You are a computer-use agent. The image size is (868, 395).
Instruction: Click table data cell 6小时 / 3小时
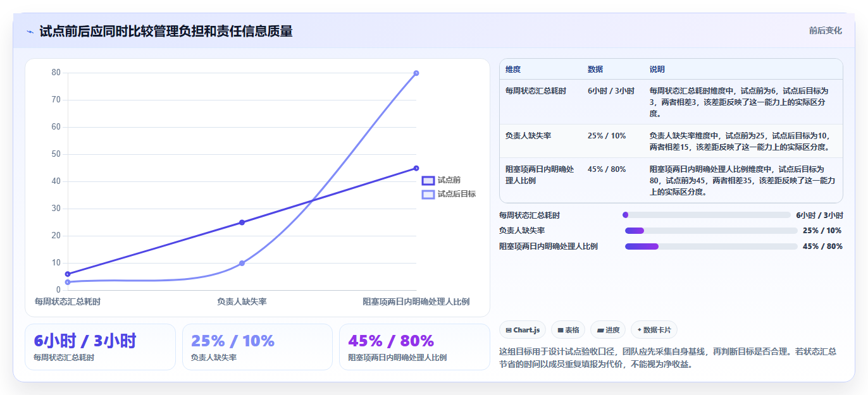[611, 91]
